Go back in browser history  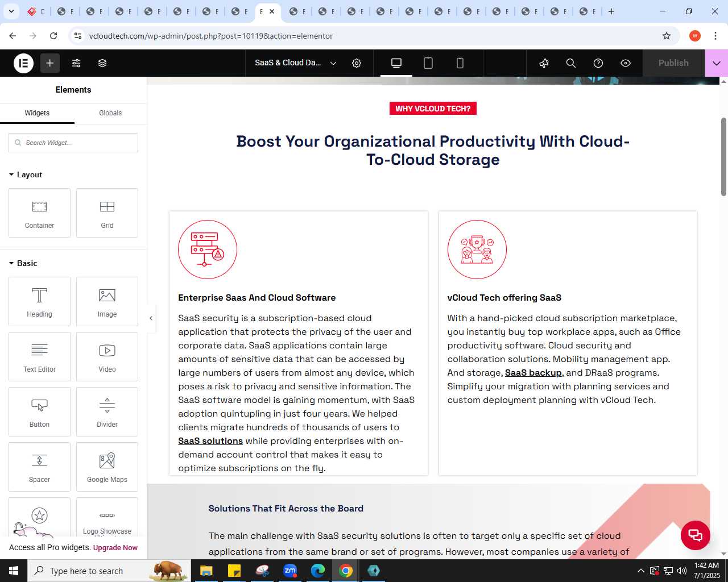[13, 36]
